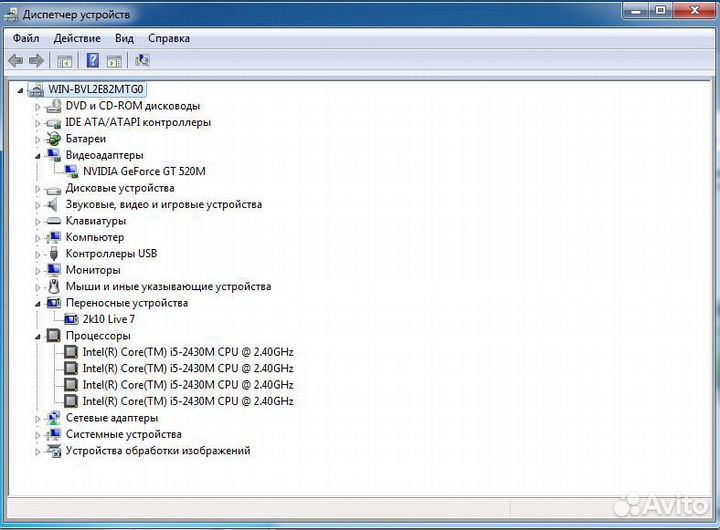Image resolution: width=720 pixels, height=530 pixels.
Task: Click the IDE ATA/ATAPI controllers icon
Action: click(x=54, y=123)
